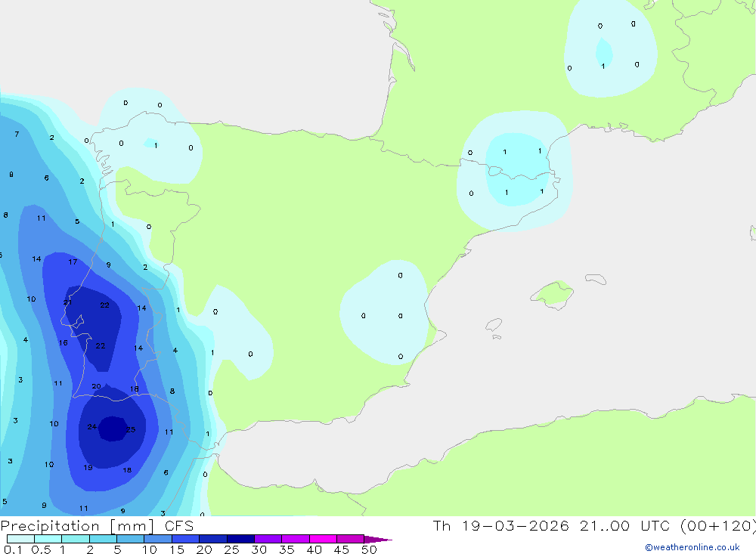This screenshot has width=756, height=554.
Task: Select the 10–15 mm legend color swatch
Action: pyautogui.click(x=158, y=539)
